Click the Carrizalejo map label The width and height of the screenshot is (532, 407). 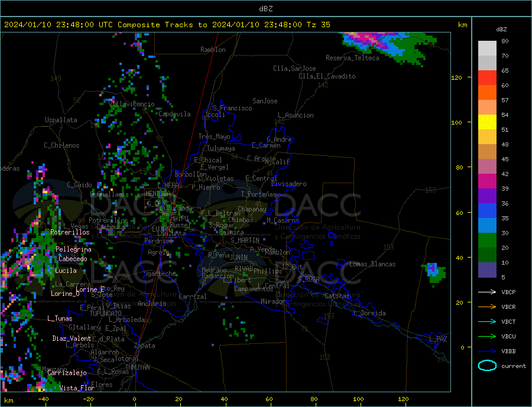click(67, 373)
